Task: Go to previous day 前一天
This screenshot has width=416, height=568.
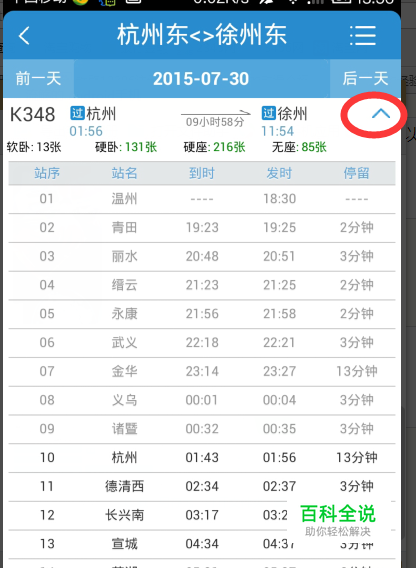Action: (38, 79)
